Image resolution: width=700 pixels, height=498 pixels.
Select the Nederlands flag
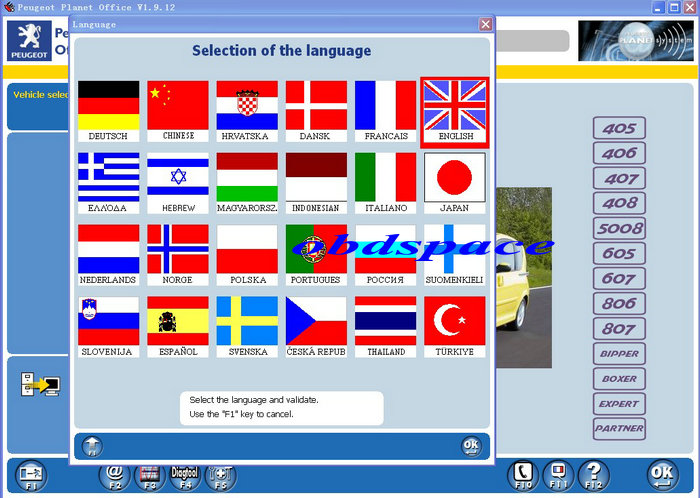108,255
